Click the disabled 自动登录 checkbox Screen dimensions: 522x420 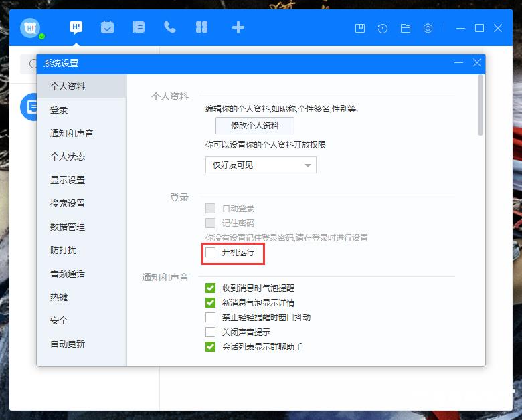click(210, 209)
